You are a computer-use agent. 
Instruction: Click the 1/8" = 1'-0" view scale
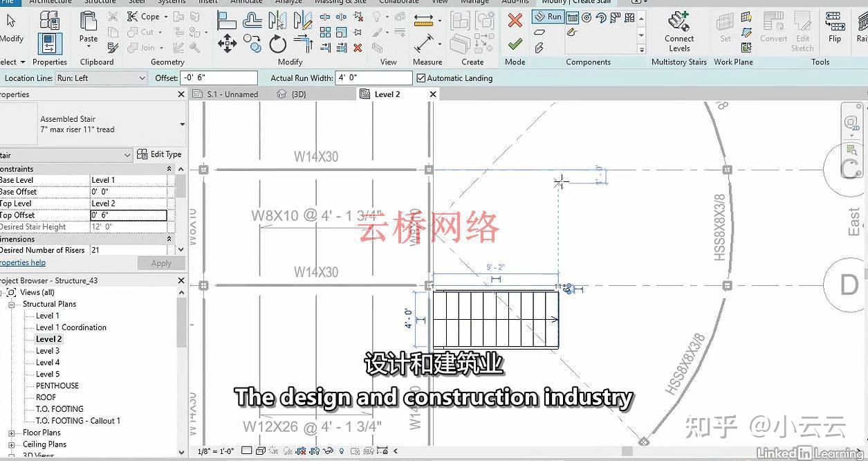click(215, 451)
